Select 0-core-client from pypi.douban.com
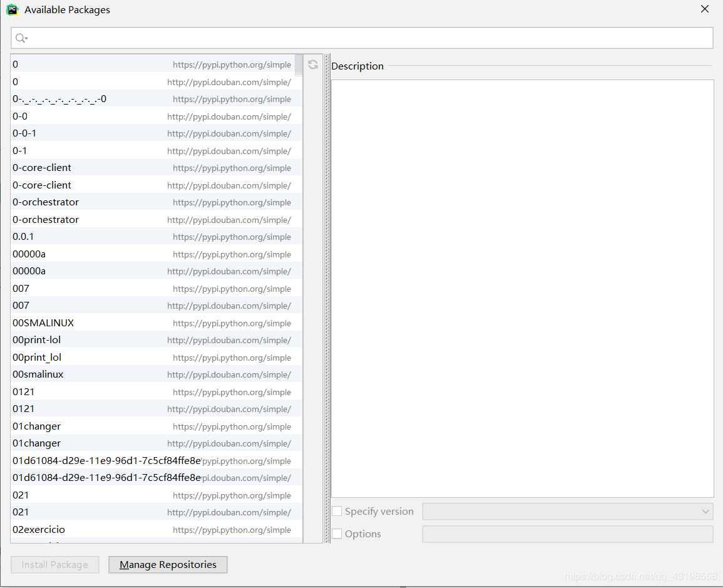This screenshot has width=723, height=588. [x=156, y=185]
